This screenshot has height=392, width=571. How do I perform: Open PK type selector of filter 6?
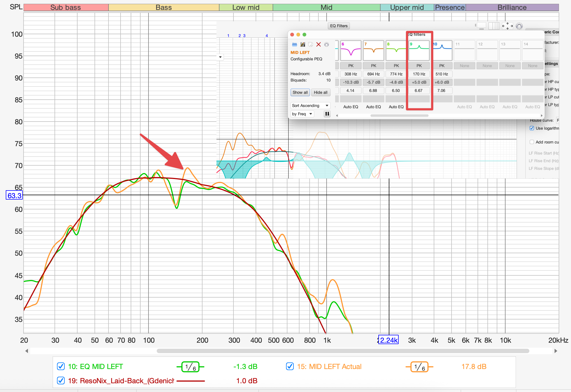click(351, 66)
